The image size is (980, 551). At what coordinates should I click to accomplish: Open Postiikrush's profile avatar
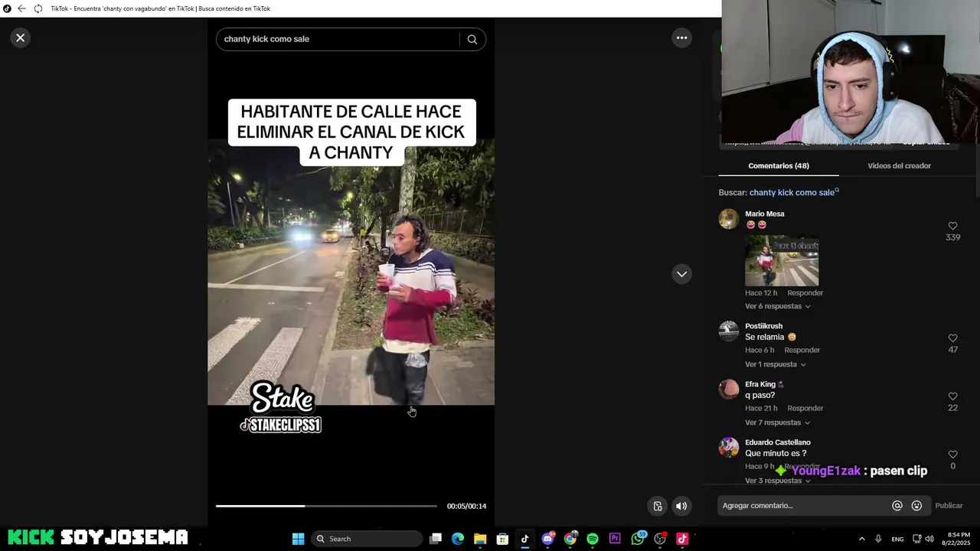729,331
